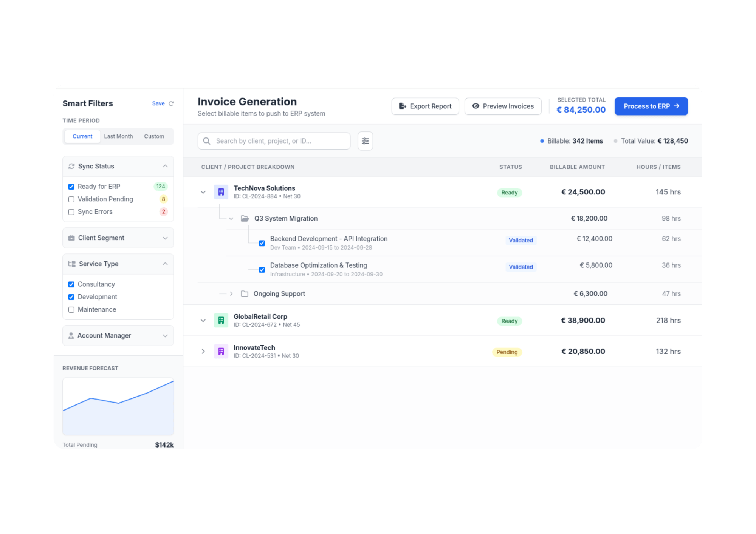
Task: Expand the Ongoing Support project chevron
Action: click(231, 293)
